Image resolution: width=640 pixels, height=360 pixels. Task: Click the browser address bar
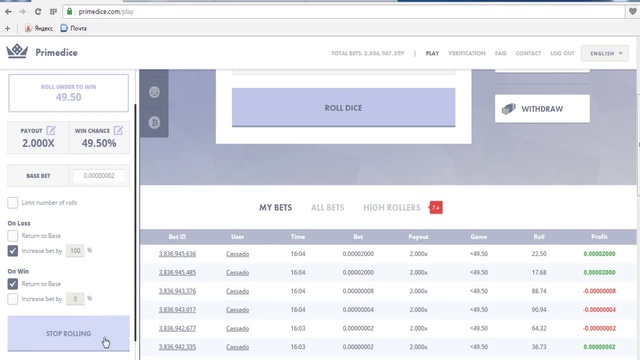tap(343, 11)
